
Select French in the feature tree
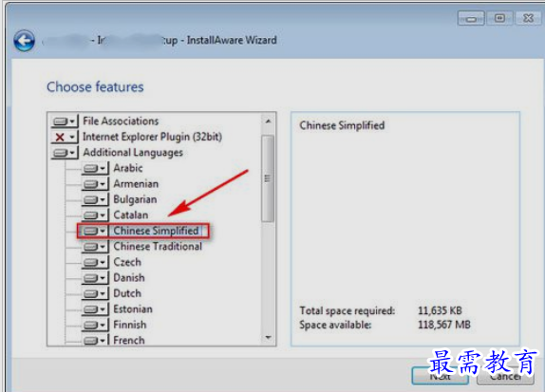(128, 340)
